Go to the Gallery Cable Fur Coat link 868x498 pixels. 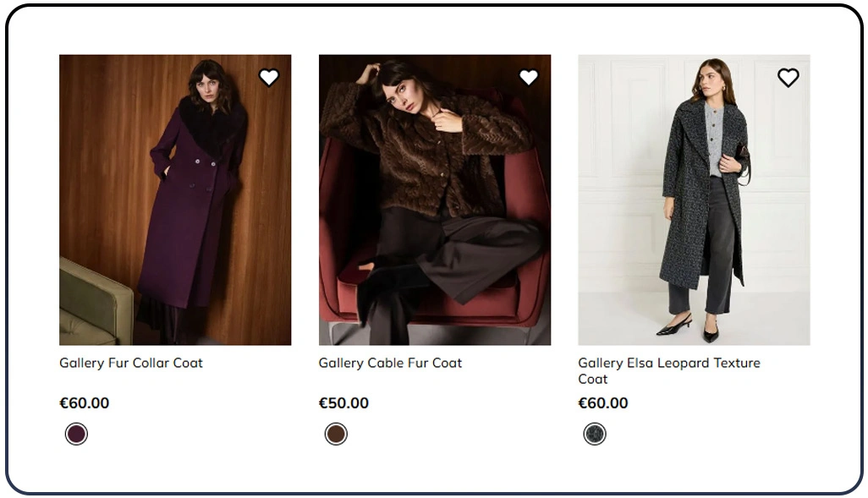tap(390, 363)
